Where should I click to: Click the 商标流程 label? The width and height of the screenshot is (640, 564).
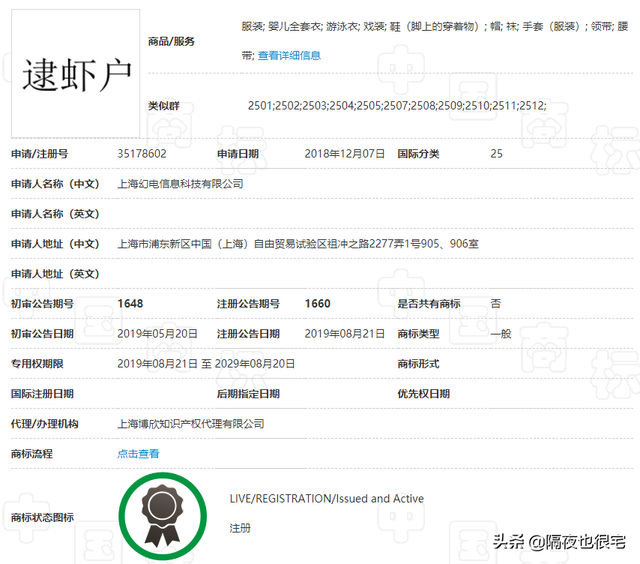pyautogui.click(x=32, y=454)
